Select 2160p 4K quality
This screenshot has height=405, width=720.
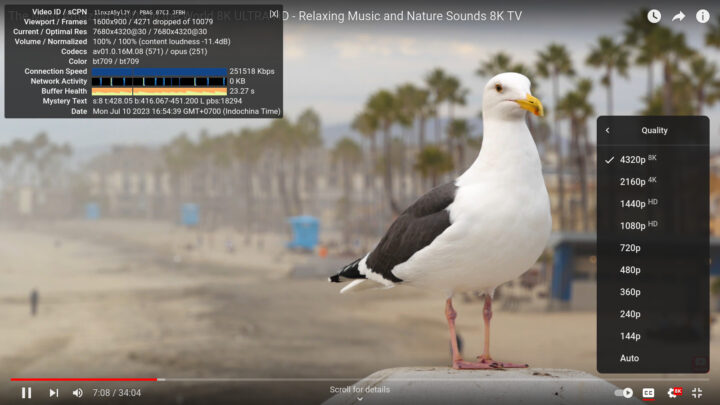(653, 181)
